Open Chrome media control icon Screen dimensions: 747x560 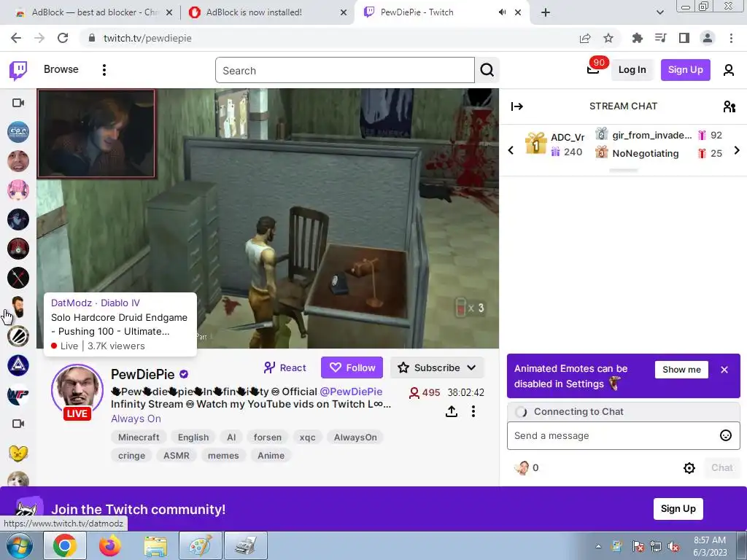pyautogui.click(x=660, y=38)
